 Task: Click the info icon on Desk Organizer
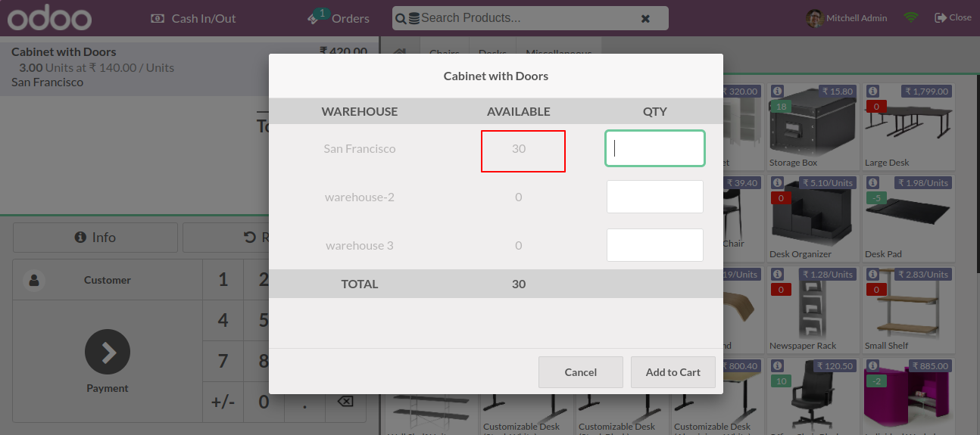[x=777, y=182]
